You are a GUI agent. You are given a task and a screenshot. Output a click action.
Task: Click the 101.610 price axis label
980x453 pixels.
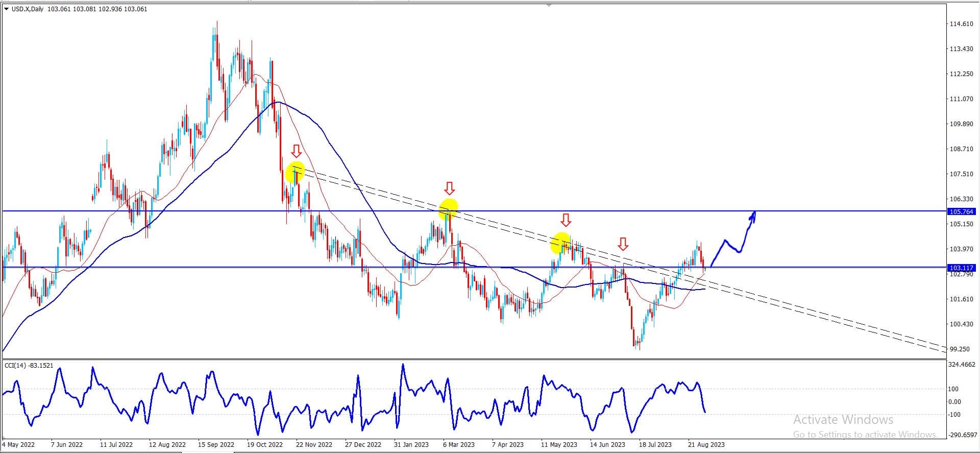(x=961, y=299)
